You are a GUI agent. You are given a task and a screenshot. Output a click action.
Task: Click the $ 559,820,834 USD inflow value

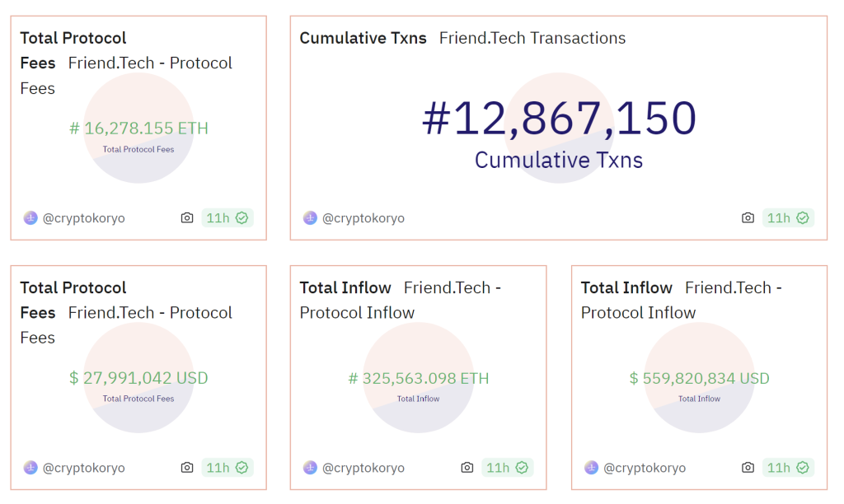699,378
